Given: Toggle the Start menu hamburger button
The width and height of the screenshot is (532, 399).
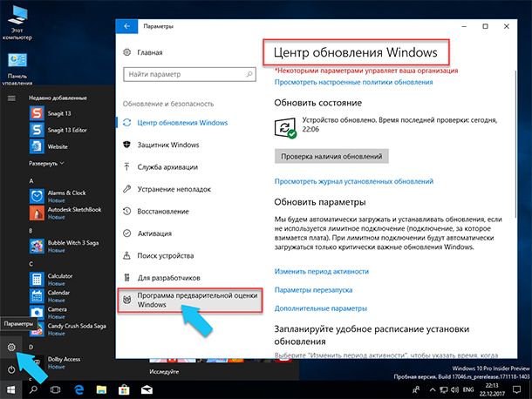Looking at the screenshot, I should [x=11, y=98].
